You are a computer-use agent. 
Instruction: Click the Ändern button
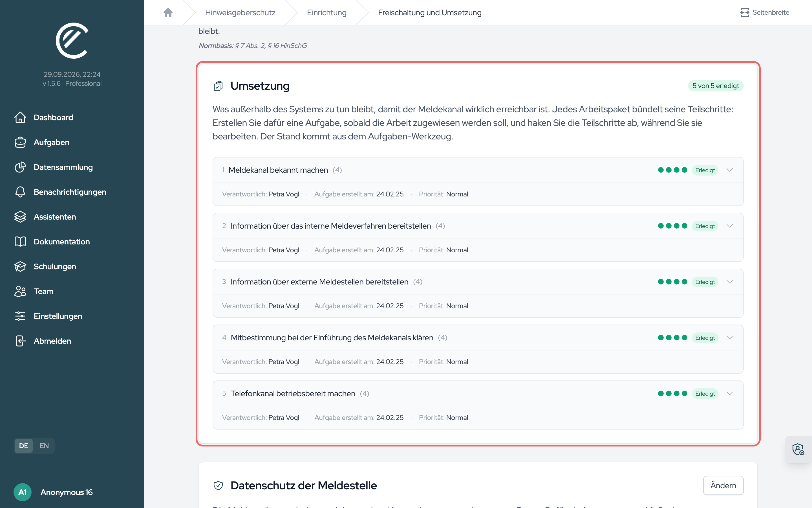point(723,485)
